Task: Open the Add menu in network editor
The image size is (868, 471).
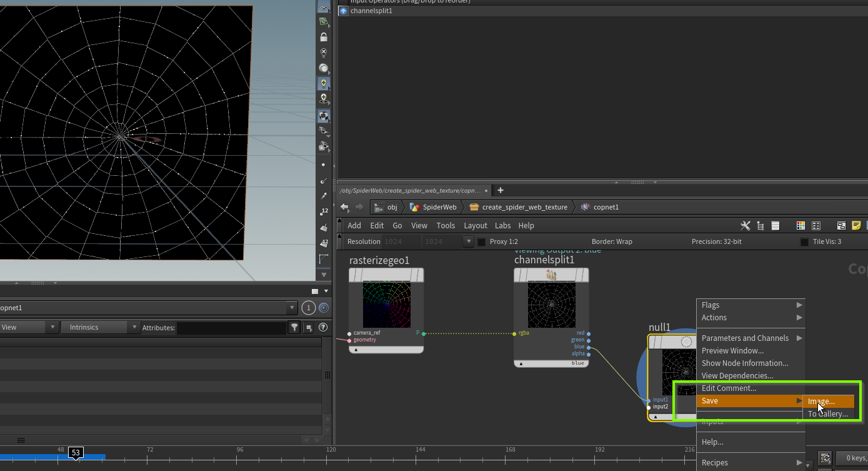Action: pyautogui.click(x=354, y=226)
